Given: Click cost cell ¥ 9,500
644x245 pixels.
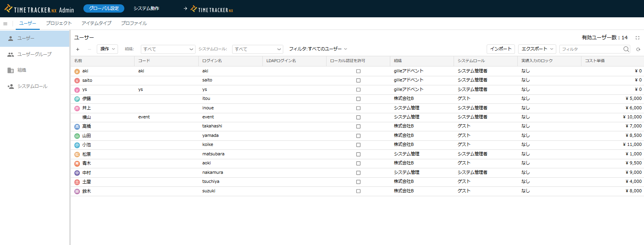Looking at the screenshot, I should coord(634,163).
